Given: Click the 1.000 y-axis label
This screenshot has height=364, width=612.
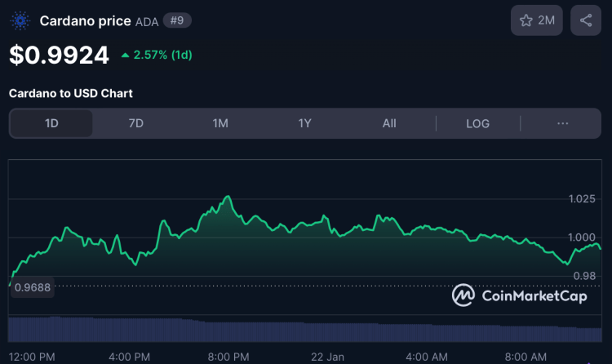Looking at the screenshot, I should [x=582, y=237].
